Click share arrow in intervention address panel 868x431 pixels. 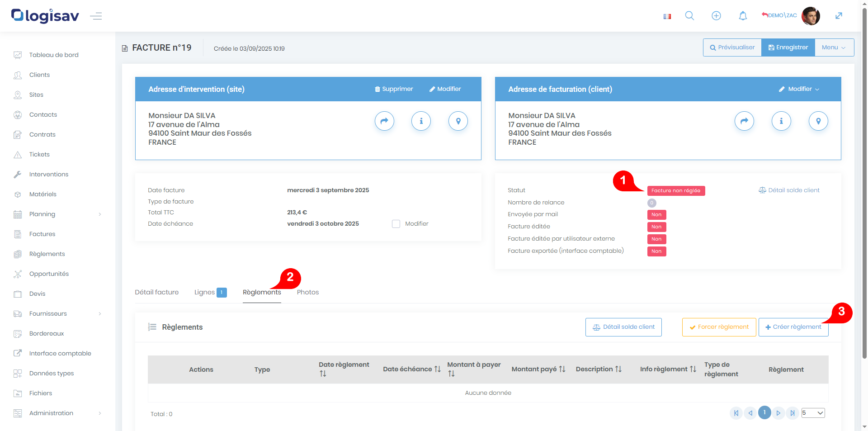click(384, 121)
